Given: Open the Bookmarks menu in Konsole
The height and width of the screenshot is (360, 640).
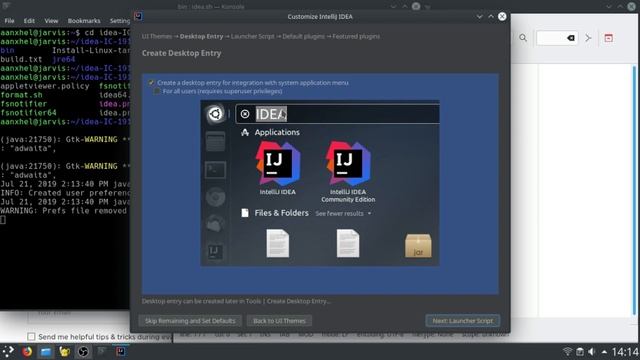Looking at the screenshot, I should (x=84, y=21).
